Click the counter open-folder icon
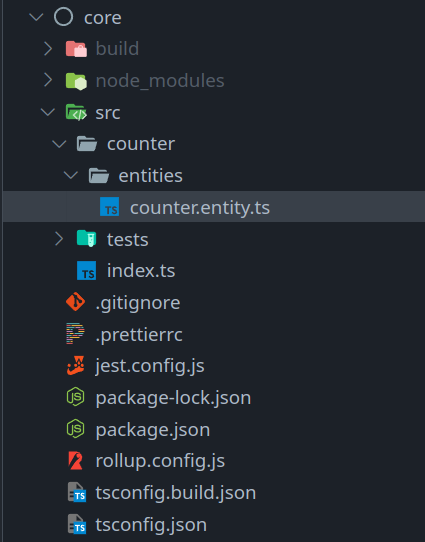 tap(87, 144)
